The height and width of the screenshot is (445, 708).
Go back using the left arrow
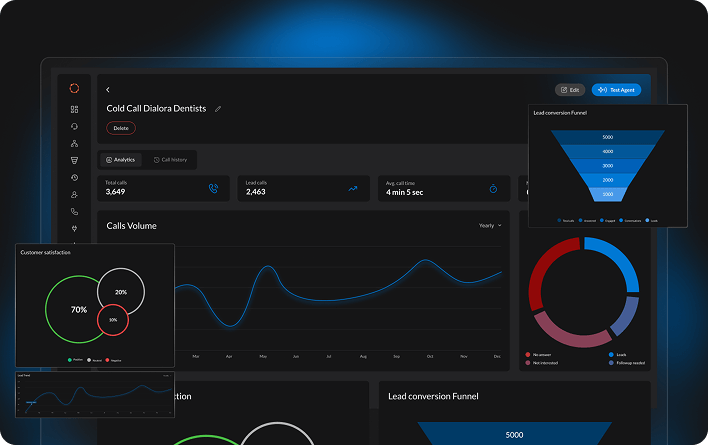click(x=108, y=90)
